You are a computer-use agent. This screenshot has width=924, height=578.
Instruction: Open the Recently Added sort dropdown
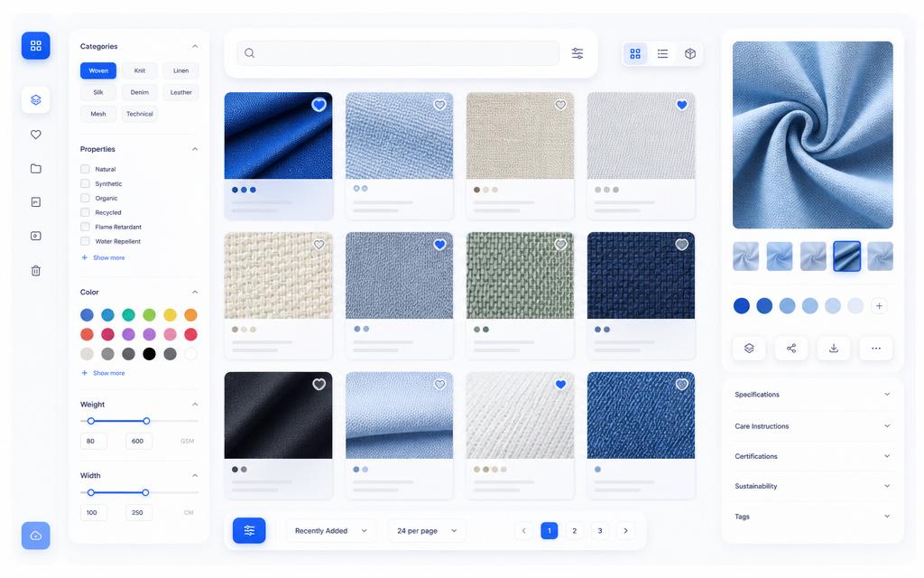tap(331, 531)
